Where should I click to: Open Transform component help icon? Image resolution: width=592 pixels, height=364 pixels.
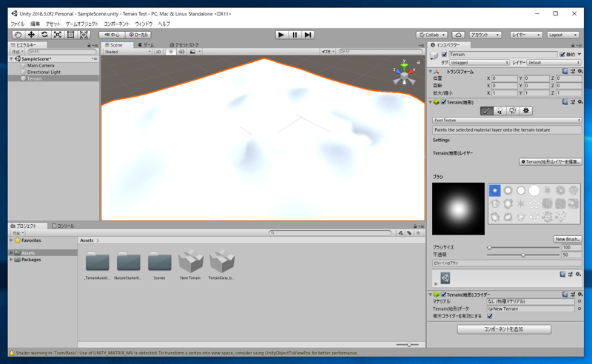pyautogui.click(x=565, y=71)
